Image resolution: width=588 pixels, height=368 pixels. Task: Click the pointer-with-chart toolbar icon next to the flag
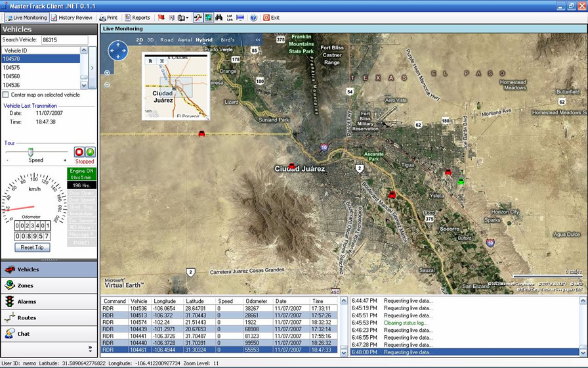[172, 18]
